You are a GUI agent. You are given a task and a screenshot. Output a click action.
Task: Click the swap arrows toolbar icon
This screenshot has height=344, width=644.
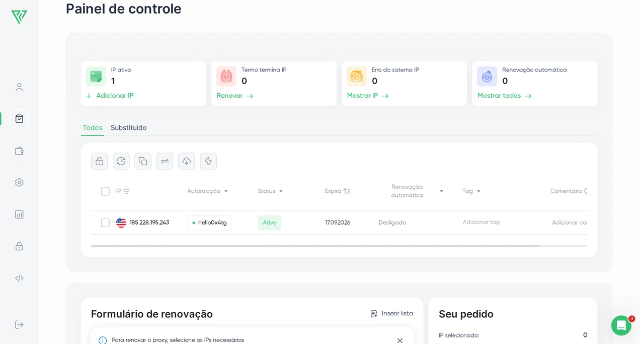click(165, 161)
